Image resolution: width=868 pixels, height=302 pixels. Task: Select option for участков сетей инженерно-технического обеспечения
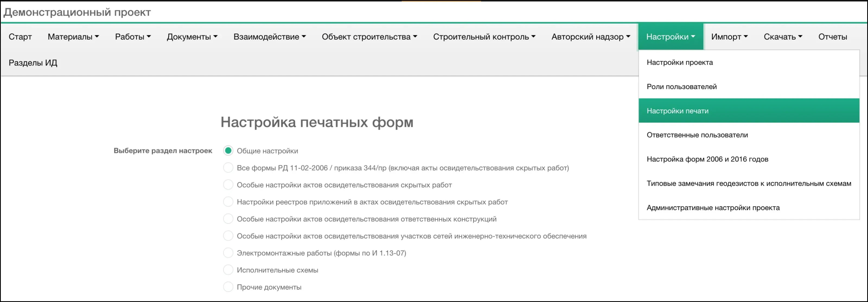pos(228,236)
